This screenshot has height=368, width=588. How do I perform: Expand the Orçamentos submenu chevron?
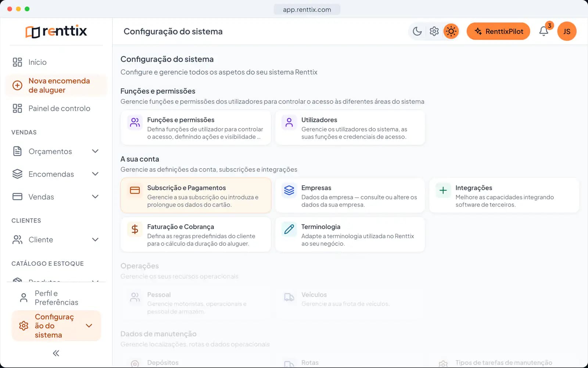pyautogui.click(x=95, y=151)
